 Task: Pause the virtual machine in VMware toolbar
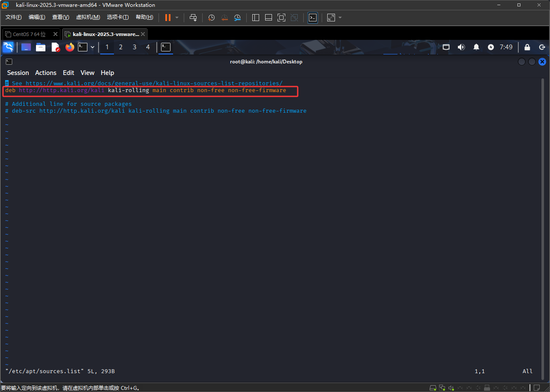click(x=168, y=18)
